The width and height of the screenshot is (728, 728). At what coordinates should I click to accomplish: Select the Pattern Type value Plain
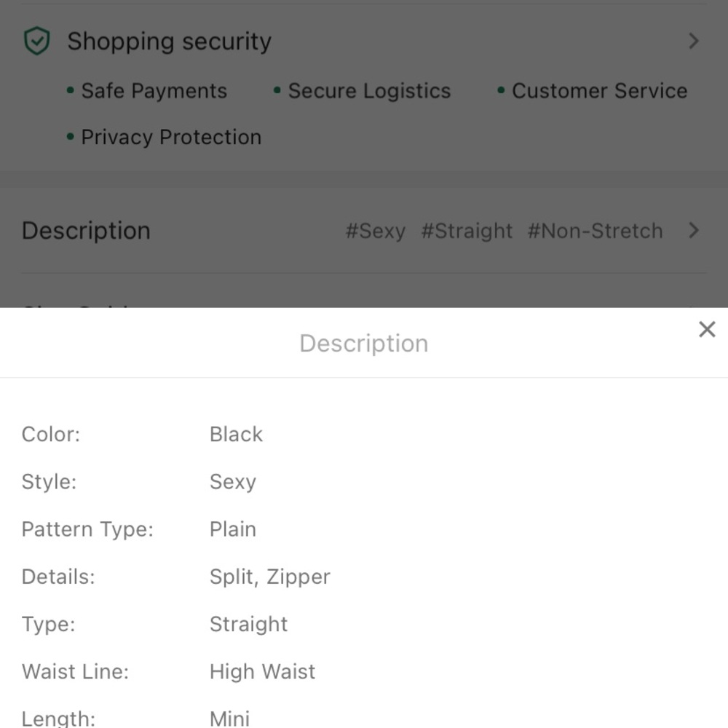pyautogui.click(x=233, y=529)
